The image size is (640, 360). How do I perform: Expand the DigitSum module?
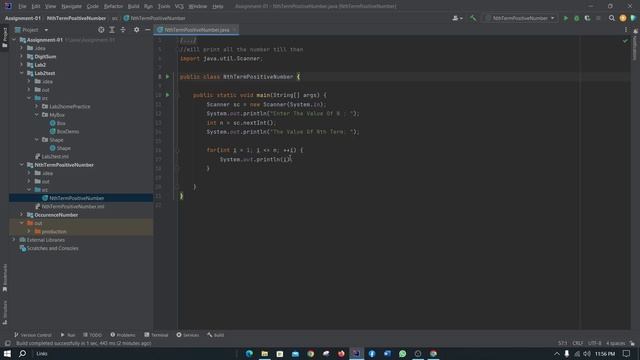click(22, 56)
